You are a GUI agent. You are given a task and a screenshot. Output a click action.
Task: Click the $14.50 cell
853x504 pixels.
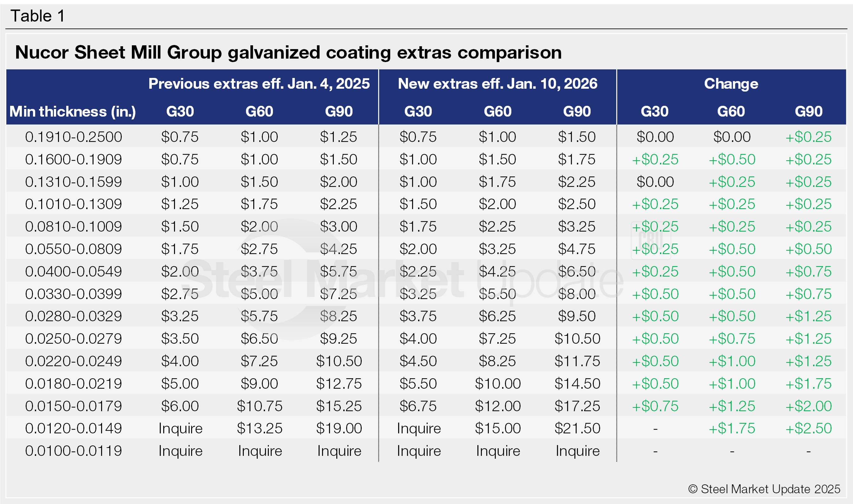(577, 383)
